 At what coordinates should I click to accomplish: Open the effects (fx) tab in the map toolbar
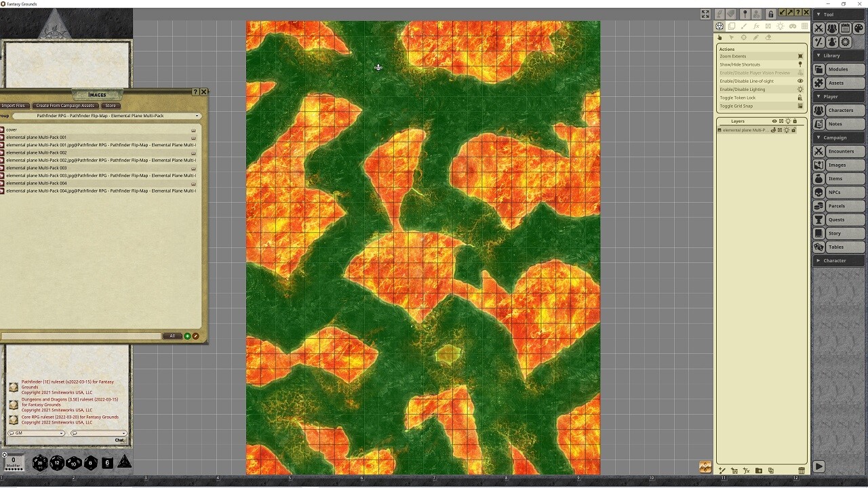[x=755, y=26]
